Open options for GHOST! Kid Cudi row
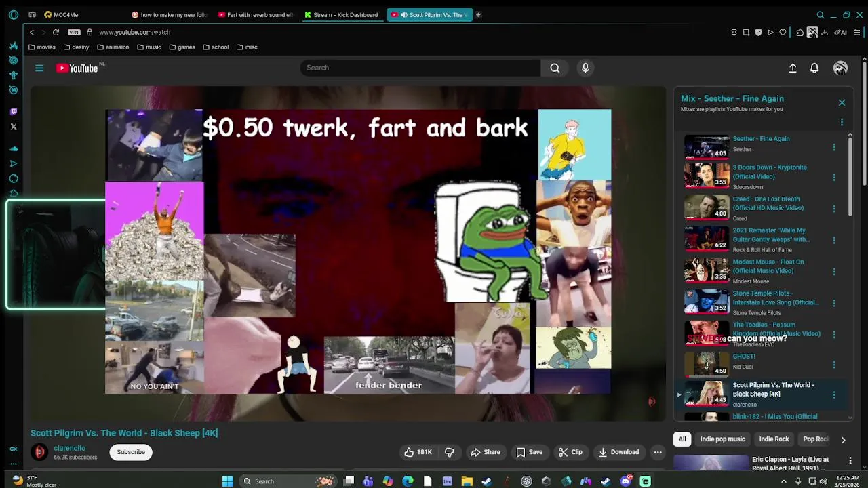868x488 pixels. click(834, 366)
